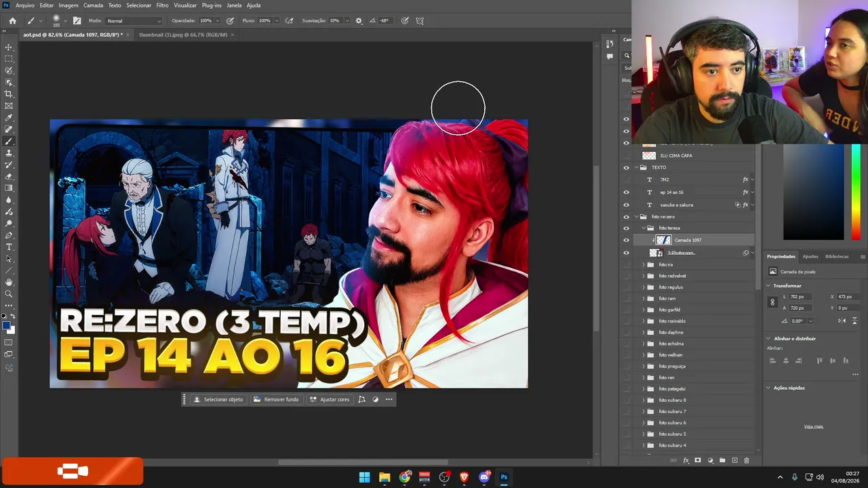Open the Filtro menu
Viewport: 868px width, 488px height.
coord(162,5)
